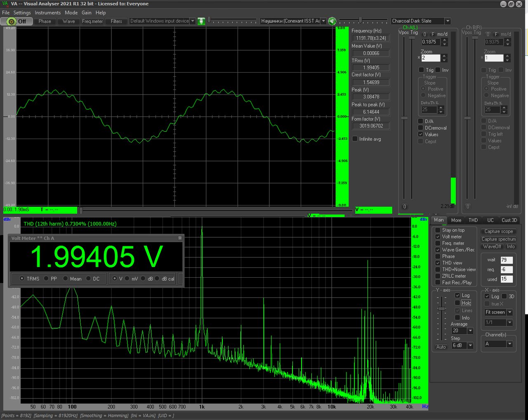The image size is (528, 420).
Task: Enable the Stay on top checkbox
Action: (438, 230)
